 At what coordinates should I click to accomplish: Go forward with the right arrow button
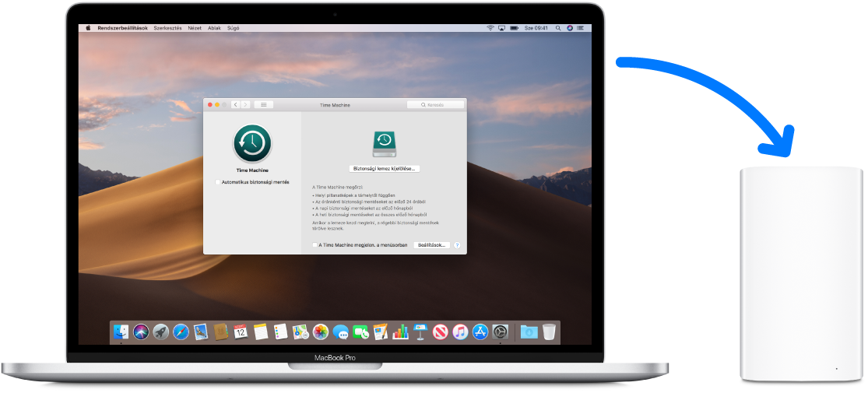click(x=245, y=104)
